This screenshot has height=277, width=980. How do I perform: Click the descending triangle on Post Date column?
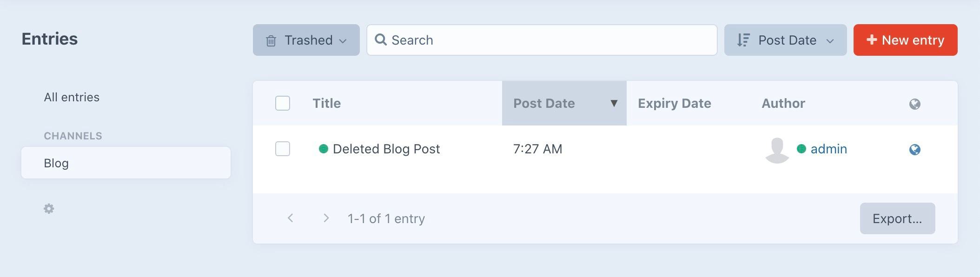point(615,103)
